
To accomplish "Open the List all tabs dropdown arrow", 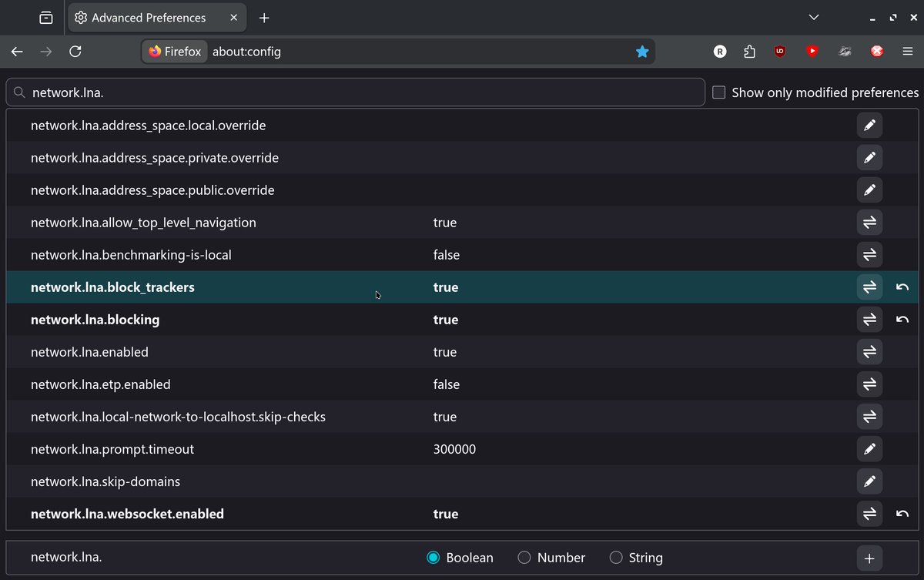I will pyautogui.click(x=814, y=18).
